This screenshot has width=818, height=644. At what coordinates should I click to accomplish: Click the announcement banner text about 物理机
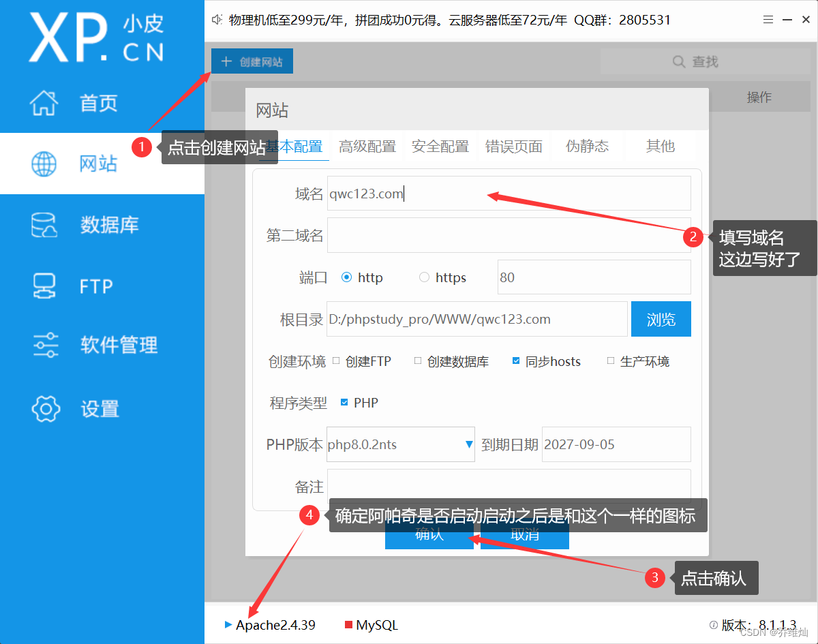(450, 20)
